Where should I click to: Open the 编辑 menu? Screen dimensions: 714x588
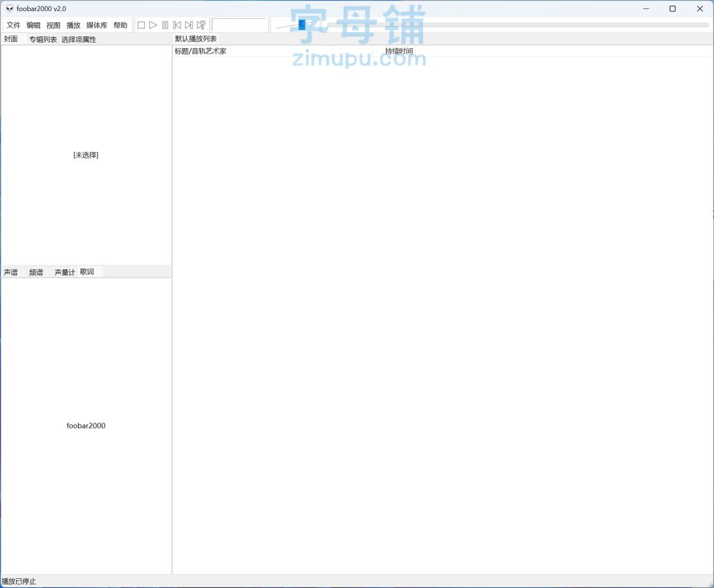click(33, 25)
